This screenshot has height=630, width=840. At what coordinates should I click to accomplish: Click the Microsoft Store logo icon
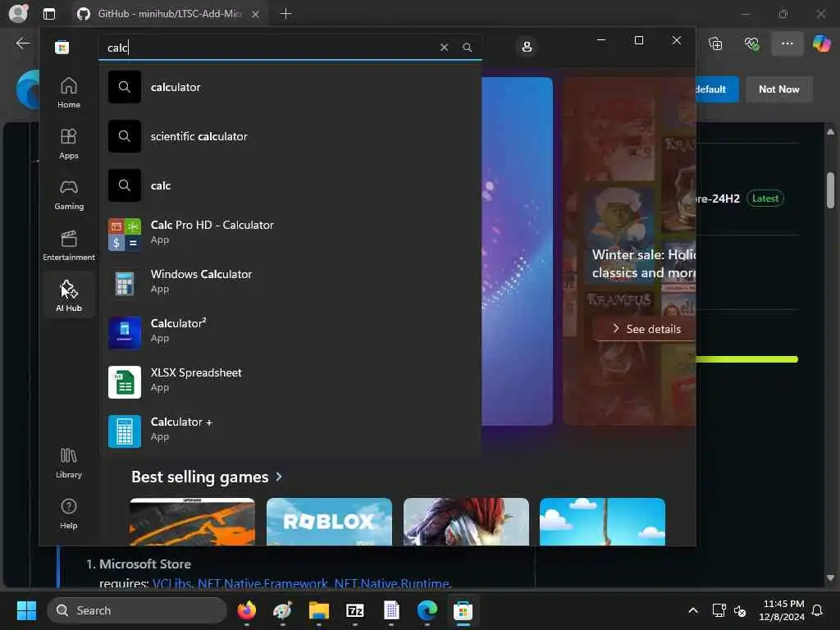[x=62, y=47]
